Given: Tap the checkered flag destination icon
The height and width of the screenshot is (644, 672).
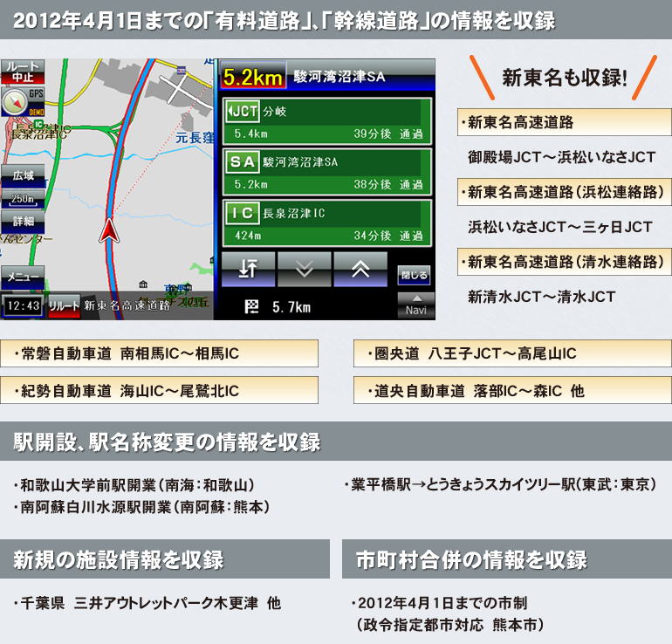Looking at the screenshot, I should pos(251,306).
